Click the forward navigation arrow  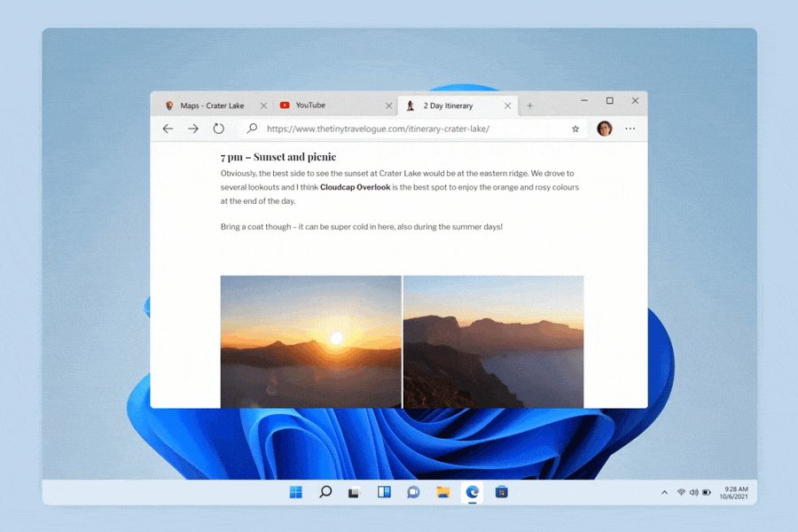click(193, 129)
